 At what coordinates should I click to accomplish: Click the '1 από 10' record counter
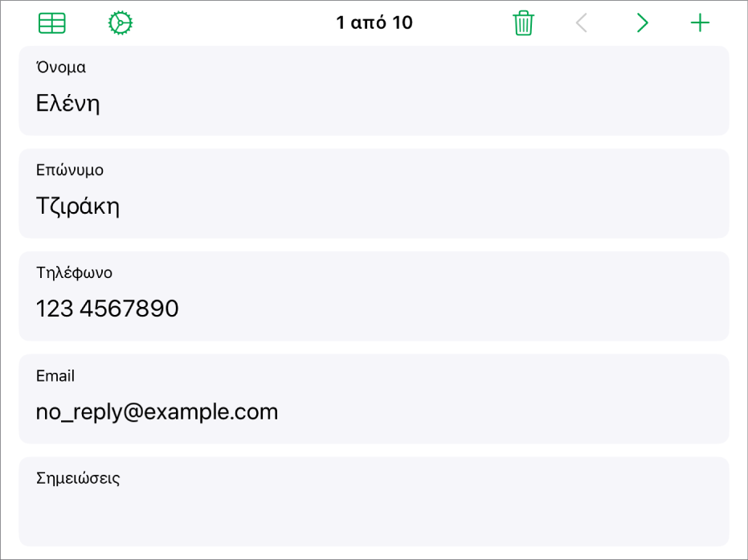pos(374,22)
